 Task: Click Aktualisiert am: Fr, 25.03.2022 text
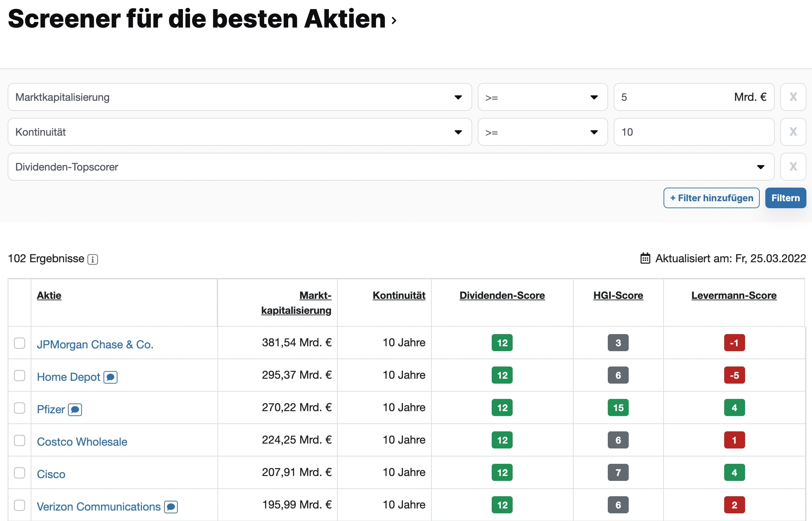pyautogui.click(x=730, y=258)
